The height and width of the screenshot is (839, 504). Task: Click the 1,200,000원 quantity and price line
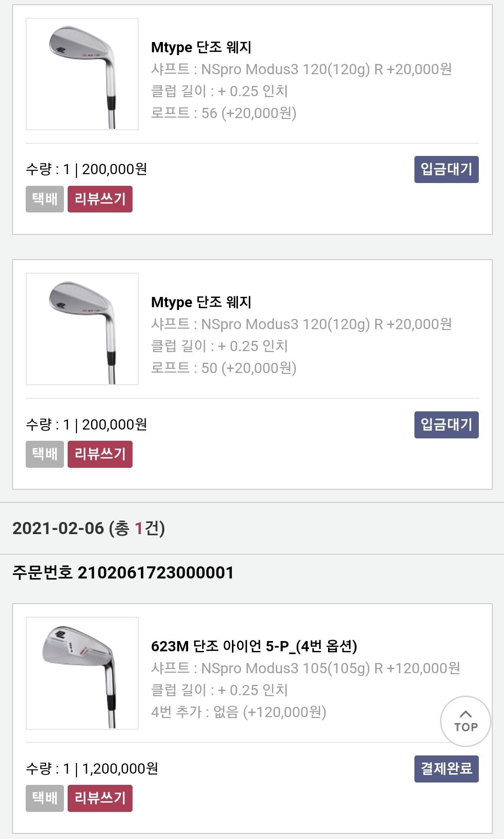pyautogui.click(x=92, y=768)
